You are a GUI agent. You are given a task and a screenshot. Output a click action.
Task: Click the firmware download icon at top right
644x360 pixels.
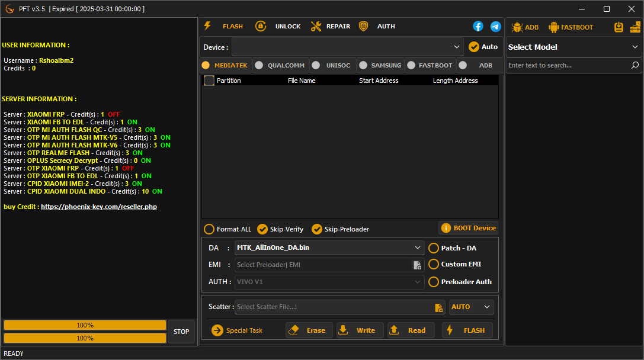pos(619,27)
